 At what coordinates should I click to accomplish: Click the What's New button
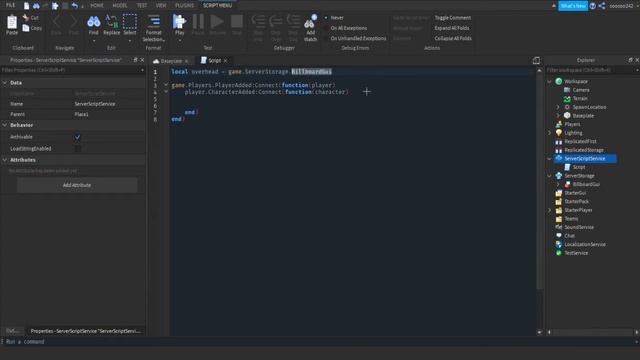coord(573,6)
